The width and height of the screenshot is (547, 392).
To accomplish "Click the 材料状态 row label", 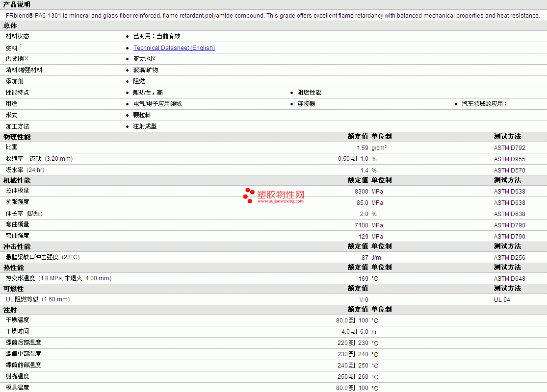I will click(x=18, y=36).
